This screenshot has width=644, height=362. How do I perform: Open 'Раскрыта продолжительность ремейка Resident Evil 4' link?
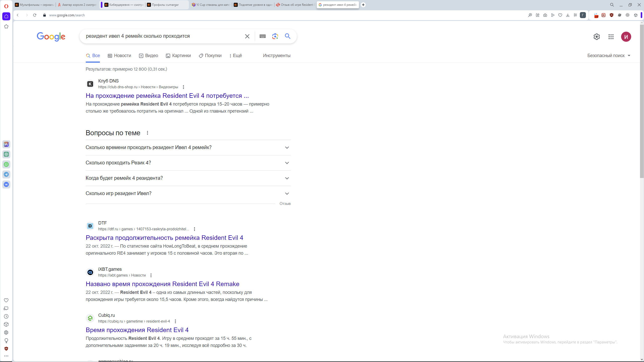(165, 238)
